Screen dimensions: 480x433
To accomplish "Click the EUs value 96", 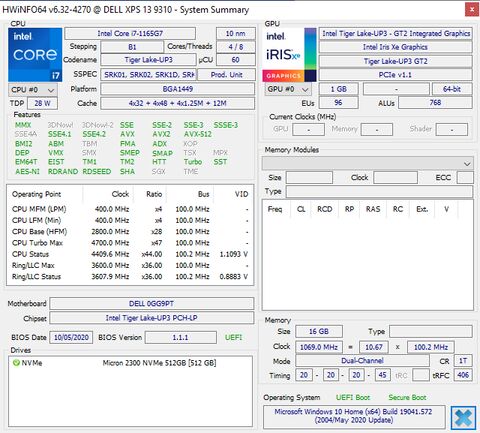I will 339,103.
